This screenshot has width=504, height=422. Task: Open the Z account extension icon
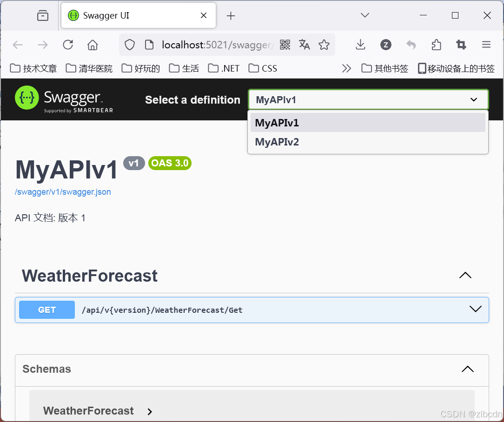point(386,45)
